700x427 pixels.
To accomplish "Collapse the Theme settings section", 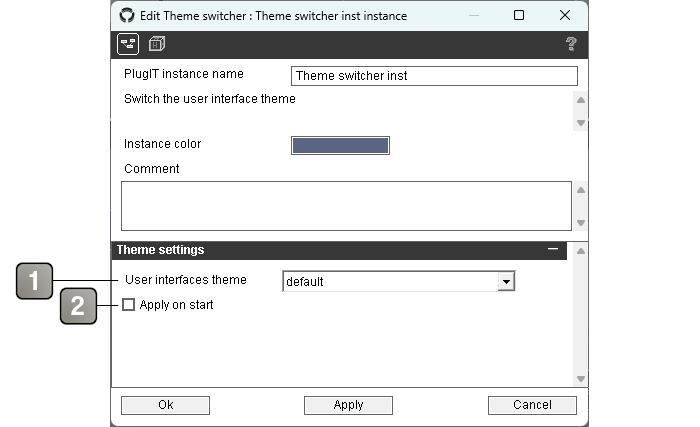I will coord(553,249).
